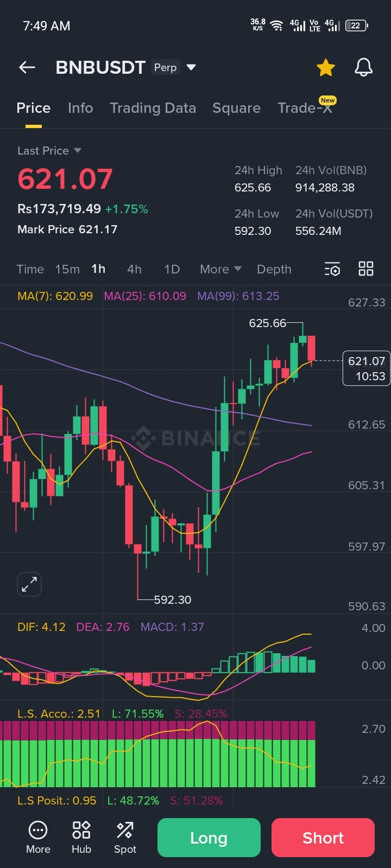Screen dimensions: 391x868
Task: Tap the back arrow
Action: [x=27, y=67]
